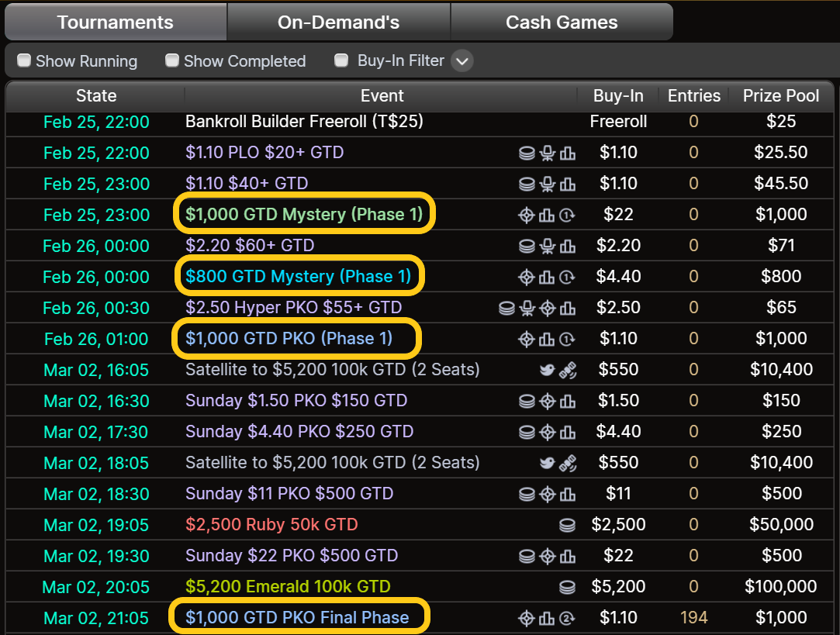Click chips icon in $2.20 $60+ GTD row

pos(527,247)
